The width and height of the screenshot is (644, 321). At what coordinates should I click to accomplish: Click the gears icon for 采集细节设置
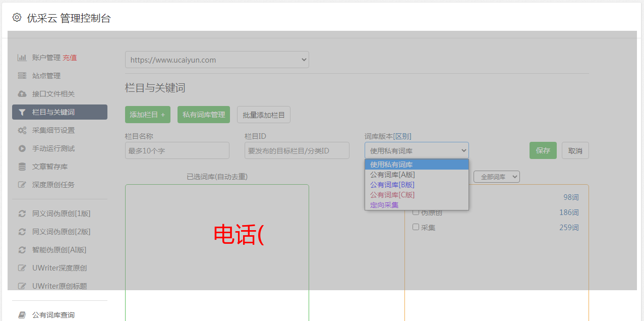coord(22,130)
